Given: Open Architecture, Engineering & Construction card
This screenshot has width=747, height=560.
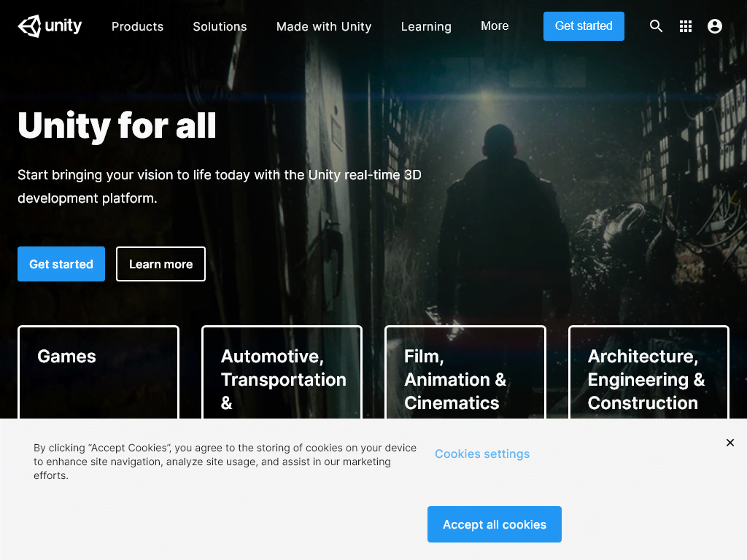Looking at the screenshot, I should coord(649,372).
